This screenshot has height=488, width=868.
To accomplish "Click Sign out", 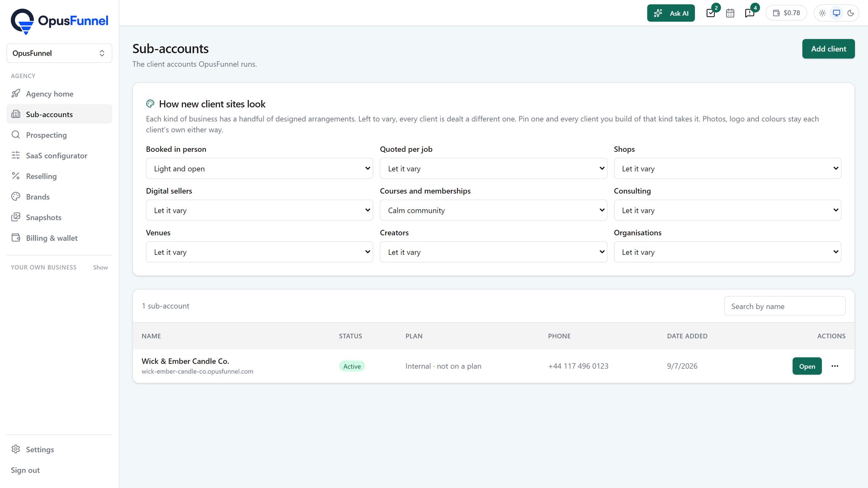I will tap(25, 470).
